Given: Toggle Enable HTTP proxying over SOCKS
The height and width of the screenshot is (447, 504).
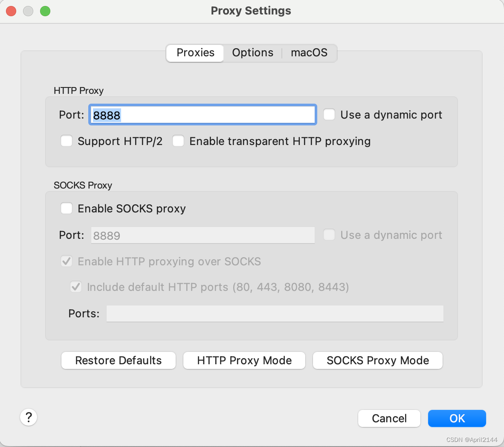Looking at the screenshot, I should click(x=67, y=261).
